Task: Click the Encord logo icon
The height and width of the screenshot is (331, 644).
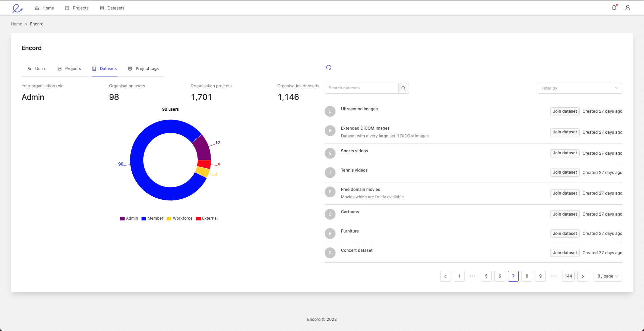Action: click(x=17, y=8)
